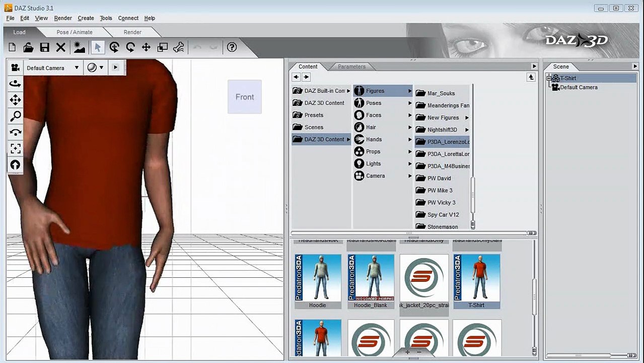Click the orbit camera viewport control
Image resolution: width=644 pixels, height=363 pixels.
[x=15, y=84]
